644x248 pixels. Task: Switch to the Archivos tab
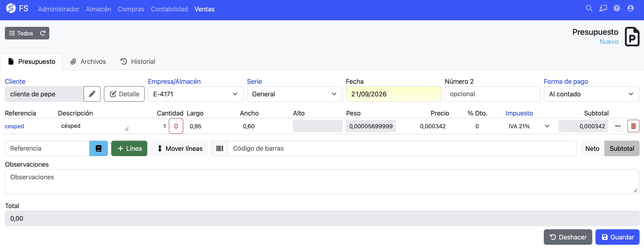tap(88, 61)
